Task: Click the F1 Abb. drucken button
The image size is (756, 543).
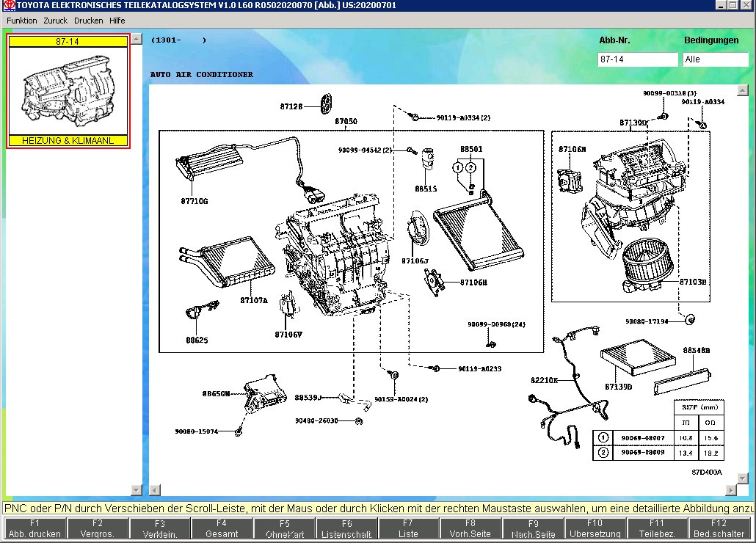Action: (34, 528)
